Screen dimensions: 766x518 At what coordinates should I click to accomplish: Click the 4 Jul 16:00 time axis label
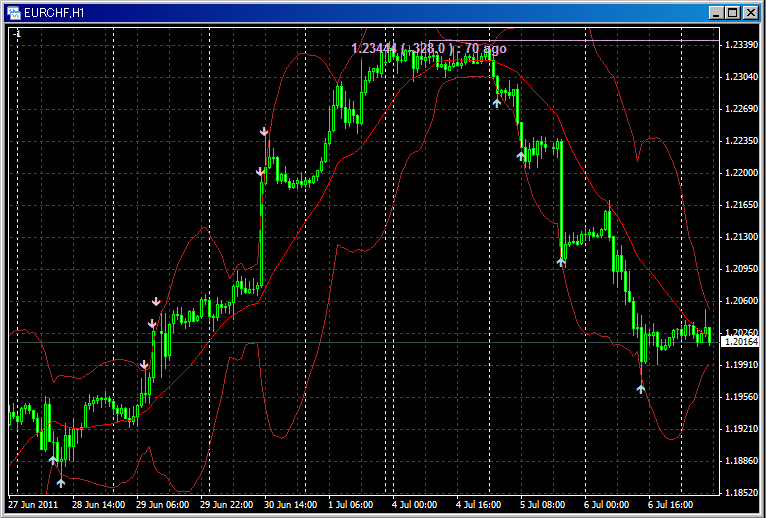point(477,504)
